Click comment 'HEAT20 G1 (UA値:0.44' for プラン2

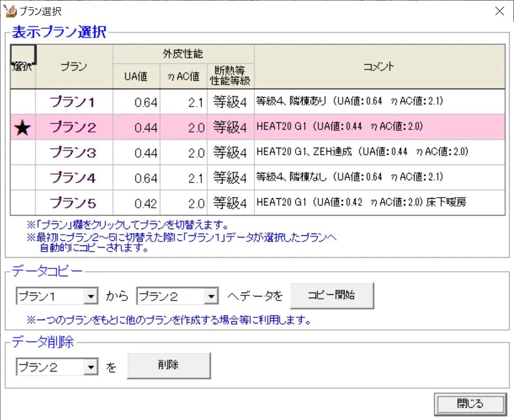379,127
